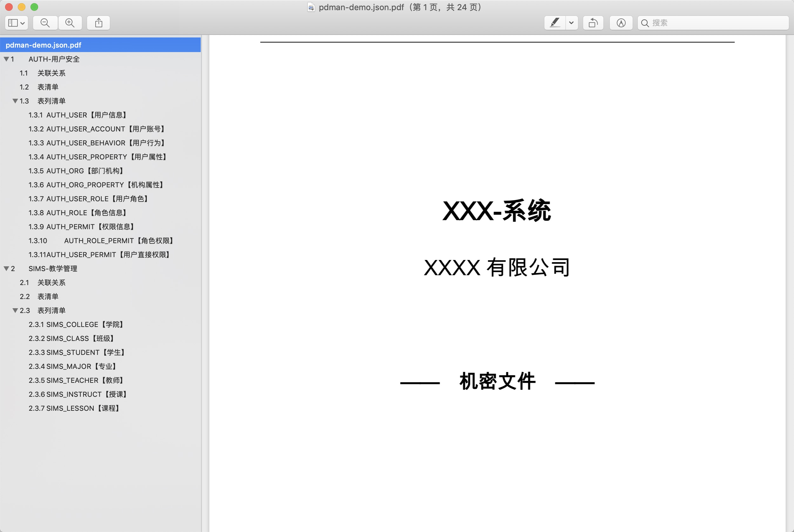The image size is (794, 532).
Task: Click the PDF document icon in title bar
Action: [311, 7]
